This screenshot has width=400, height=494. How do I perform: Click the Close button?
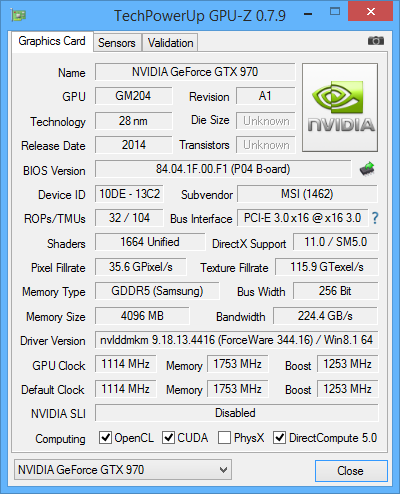tap(351, 471)
